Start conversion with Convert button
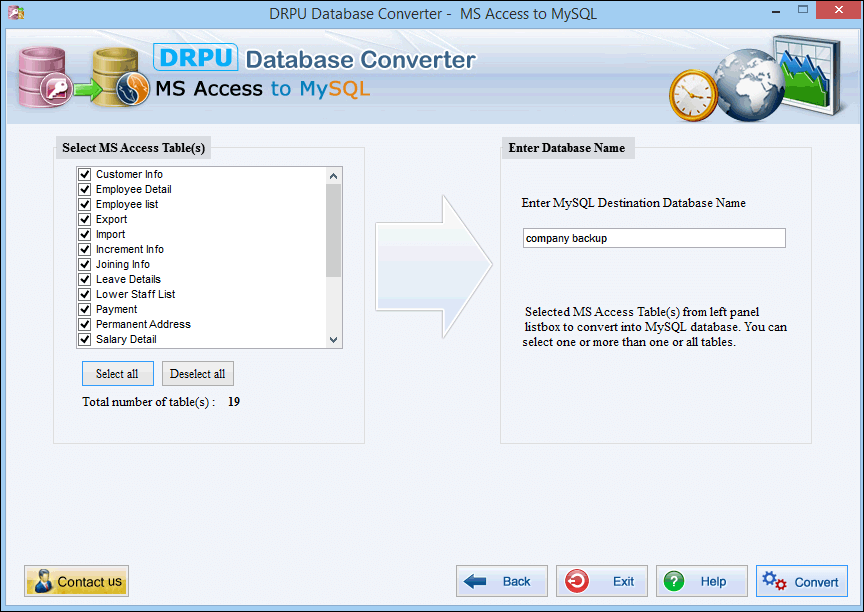This screenshot has width=864, height=612. (x=802, y=581)
